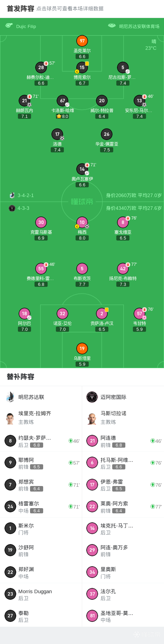Open substitute 8 约瑟夫-罗萨 row
The height and width of the screenshot is (644, 164).
click(x=41, y=441)
